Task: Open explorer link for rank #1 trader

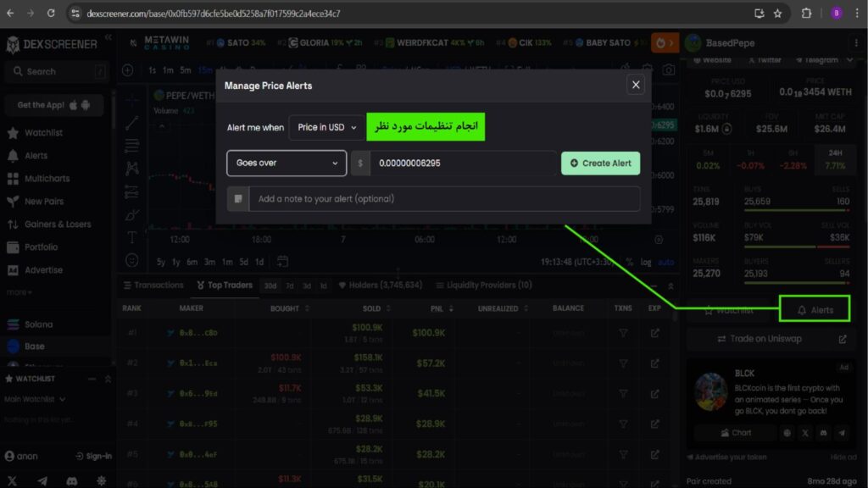Action: click(x=655, y=333)
